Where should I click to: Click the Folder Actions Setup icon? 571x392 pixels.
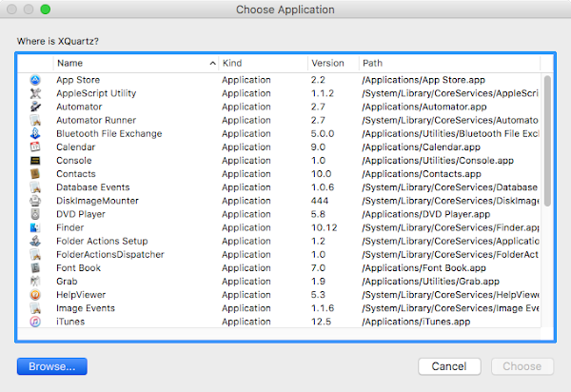pyautogui.click(x=35, y=241)
